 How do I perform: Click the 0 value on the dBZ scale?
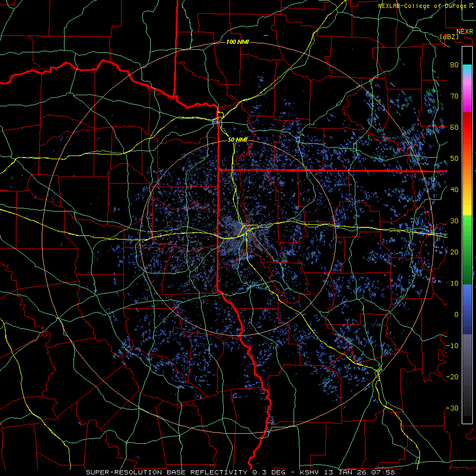click(456, 315)
